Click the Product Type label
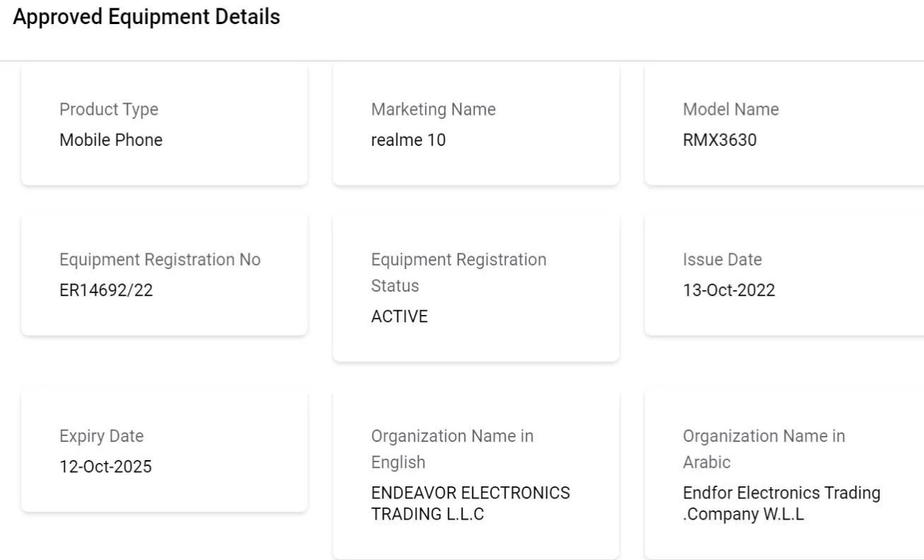This screenshot has width=924, height=560. pyautogui.click(x=108, y=110)
